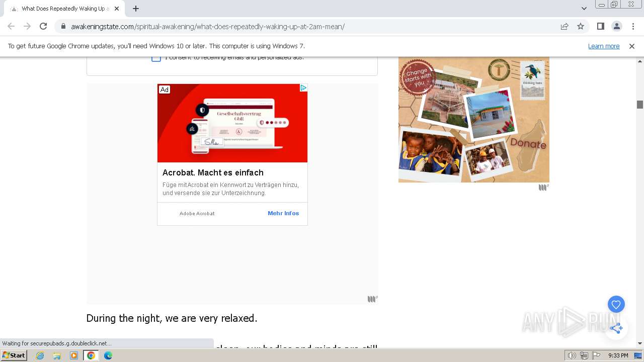Click the Mediavine logo below the Acrobat ad
The width and height of the screenshot is (644, 362).
click(373, 299)
